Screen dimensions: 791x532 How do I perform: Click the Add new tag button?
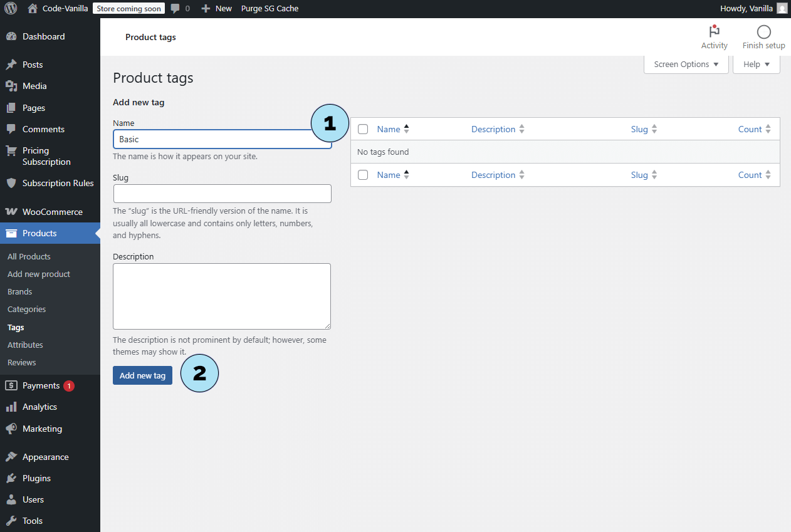coord(142,375)
